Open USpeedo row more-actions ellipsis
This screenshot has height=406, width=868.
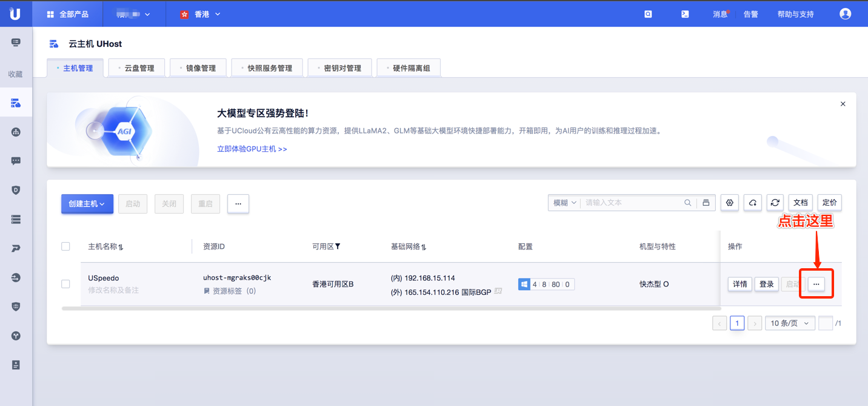point(816,284)
